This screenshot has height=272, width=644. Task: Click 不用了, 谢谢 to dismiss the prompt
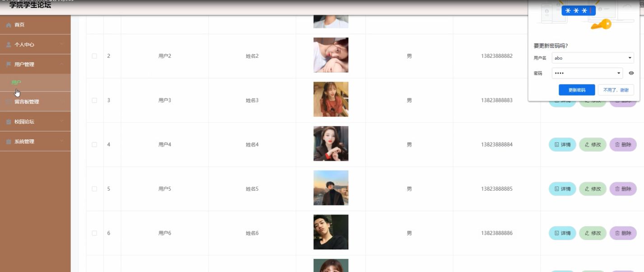pos(616,90)
